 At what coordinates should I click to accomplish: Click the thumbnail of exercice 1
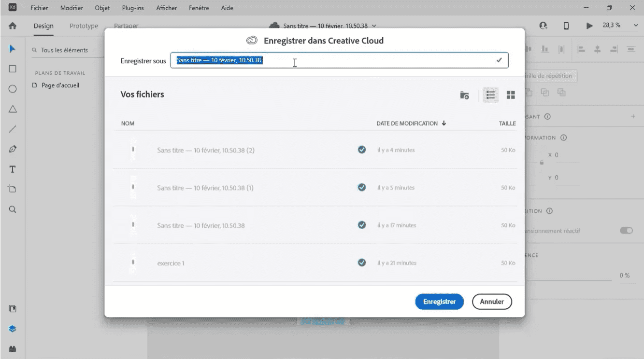pos(132,263)
